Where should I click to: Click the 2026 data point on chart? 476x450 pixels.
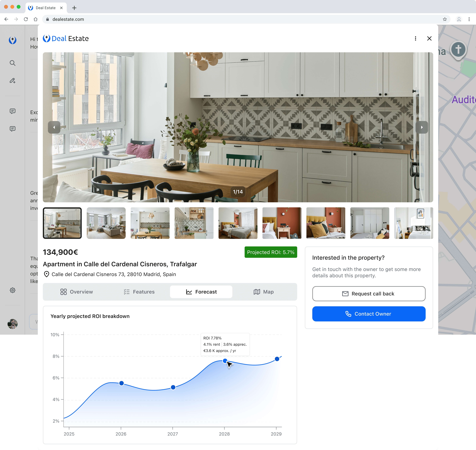122,383
